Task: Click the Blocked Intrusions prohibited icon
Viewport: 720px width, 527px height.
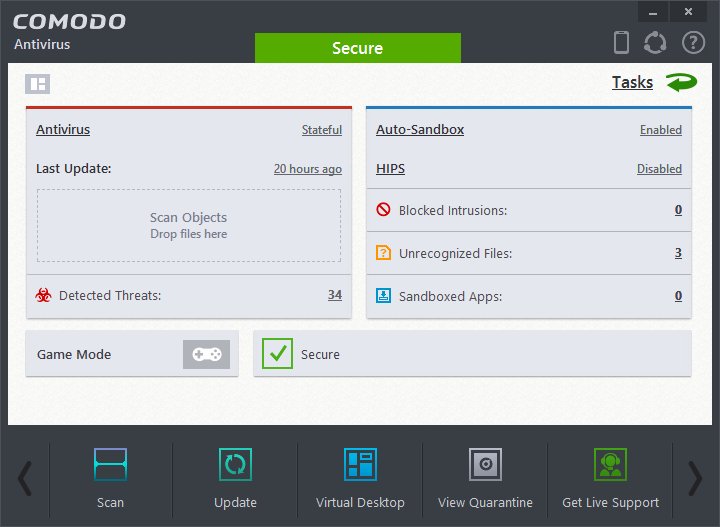Action: coord(383,210)
